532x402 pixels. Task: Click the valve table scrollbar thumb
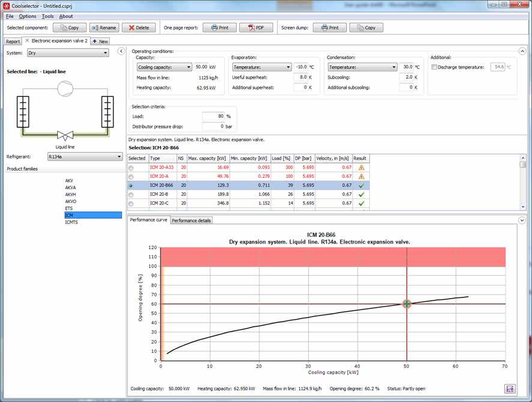click(x=523, y=164)
